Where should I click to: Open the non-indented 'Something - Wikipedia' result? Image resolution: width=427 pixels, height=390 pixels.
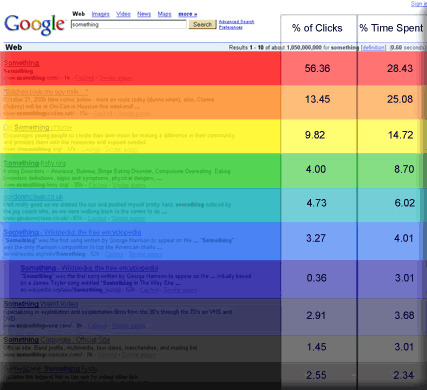pos(72,232)
